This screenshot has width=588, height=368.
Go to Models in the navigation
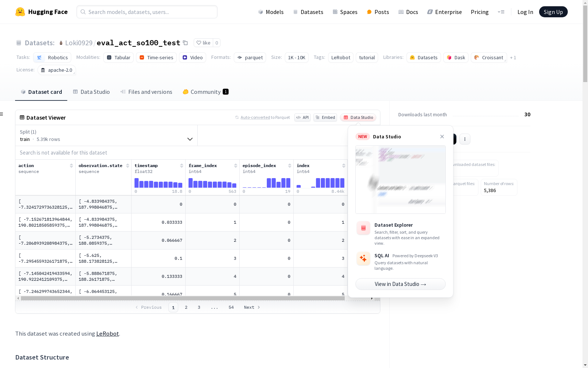pyautogui.click(x=271, y=12)
